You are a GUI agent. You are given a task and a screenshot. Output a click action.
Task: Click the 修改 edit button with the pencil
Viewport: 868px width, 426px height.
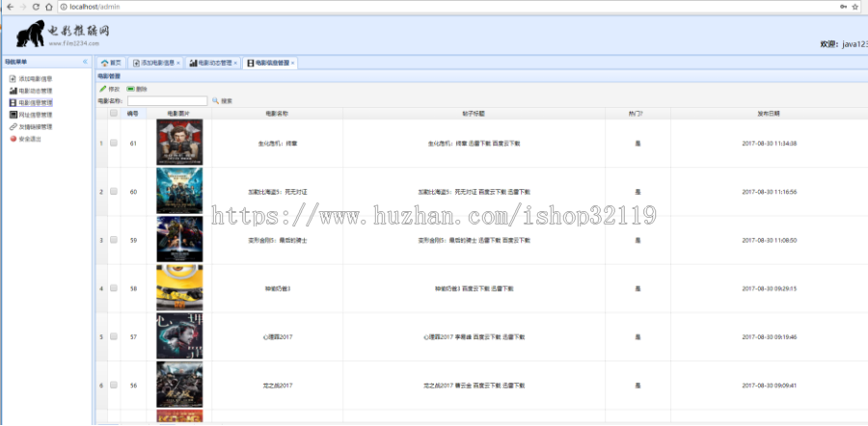coord(110,89)
